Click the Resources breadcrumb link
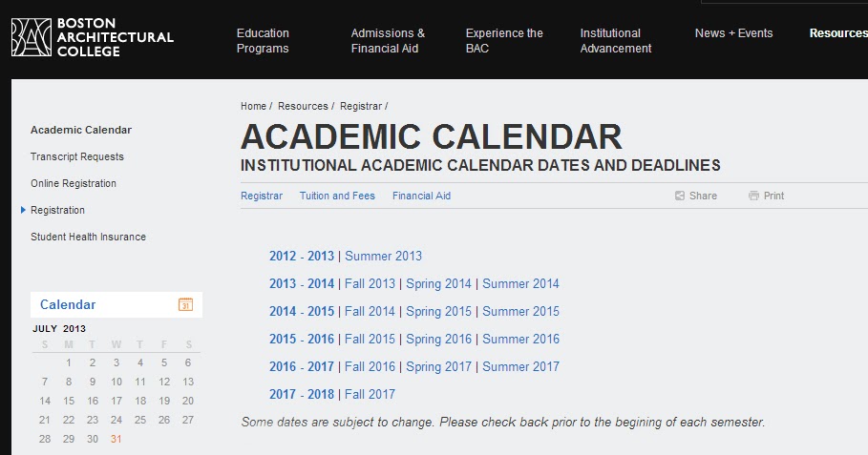868x455 pixels. click(303, 106)
